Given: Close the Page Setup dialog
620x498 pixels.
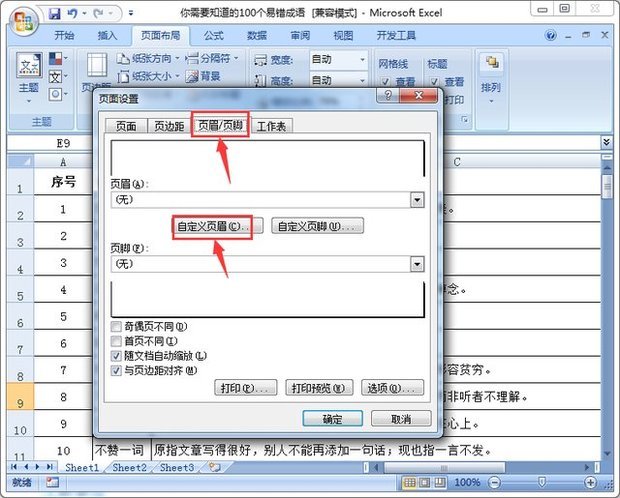Looking at the screenshot, I should point(419,95).
